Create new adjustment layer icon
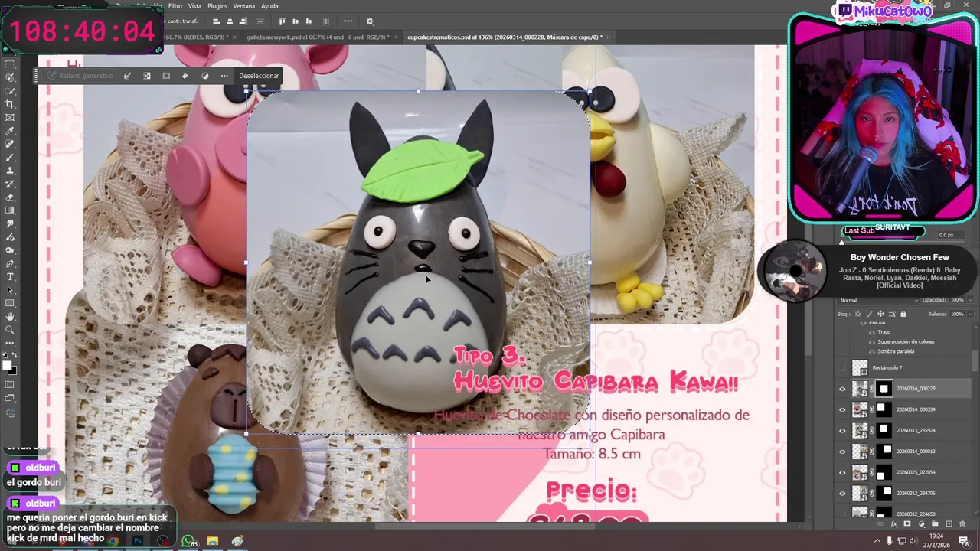 [x=921, y=524]
